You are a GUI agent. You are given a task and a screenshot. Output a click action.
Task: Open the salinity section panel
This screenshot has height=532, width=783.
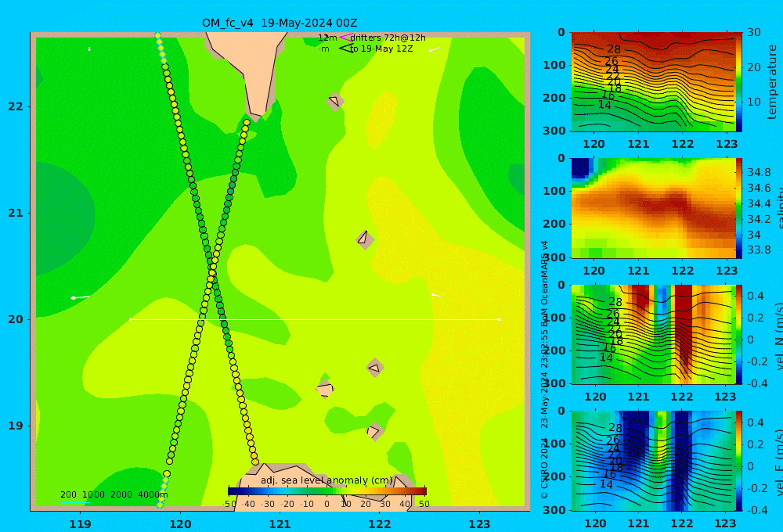point(653,208)
